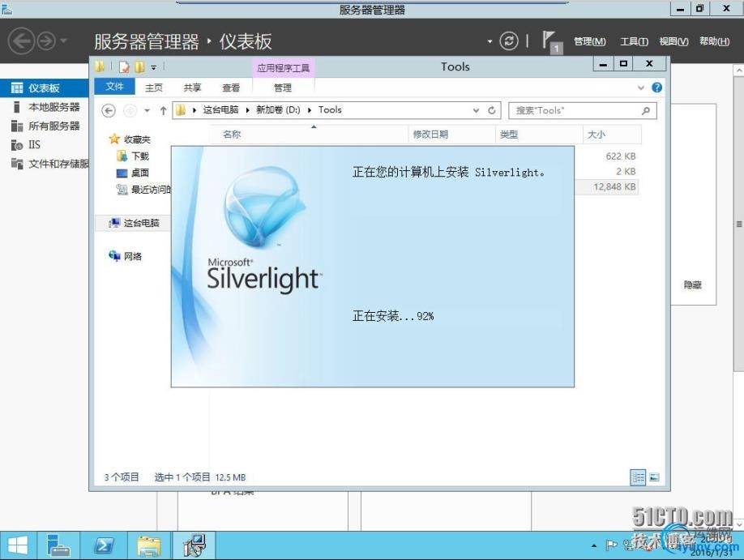Switch to the 共享 ribbon tab

point(192,88)
